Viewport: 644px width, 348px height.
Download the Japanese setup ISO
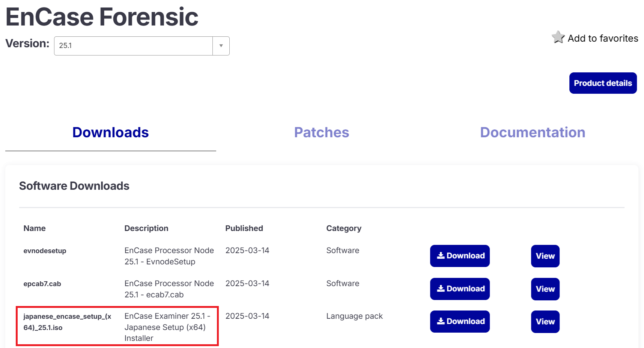click(460, 321)
